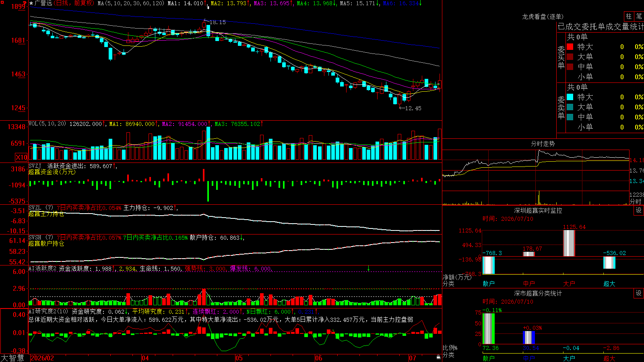
Task: Click the AI活跃度2 indicator label
Action: pyautogui.click(x=43, y=268)
